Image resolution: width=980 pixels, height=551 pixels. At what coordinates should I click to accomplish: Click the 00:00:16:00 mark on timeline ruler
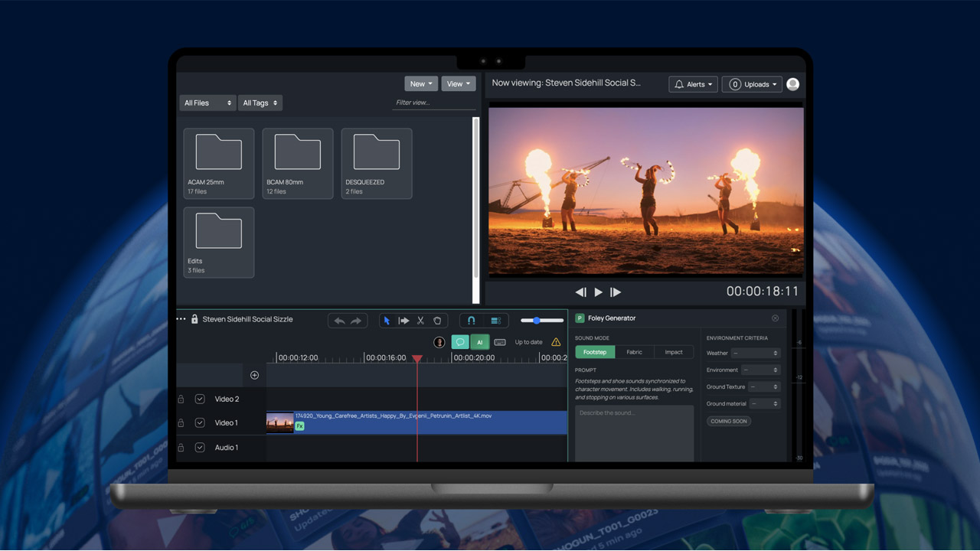386,357
